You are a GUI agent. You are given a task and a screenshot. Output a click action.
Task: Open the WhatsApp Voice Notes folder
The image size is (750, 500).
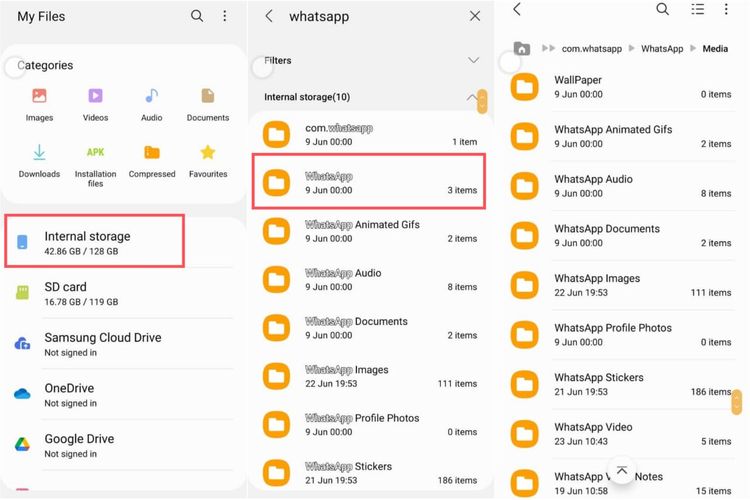621,483
